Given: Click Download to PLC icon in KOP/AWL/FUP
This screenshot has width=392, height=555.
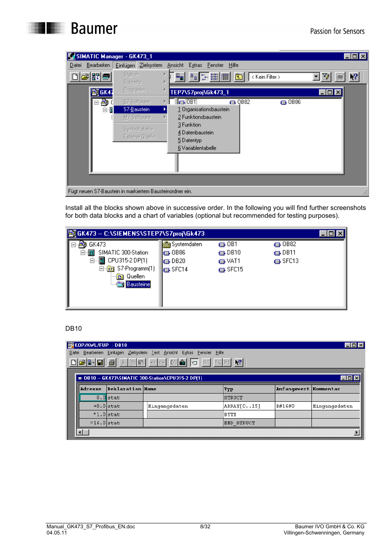Looking at the screenshot, I should tap(182, 362).
